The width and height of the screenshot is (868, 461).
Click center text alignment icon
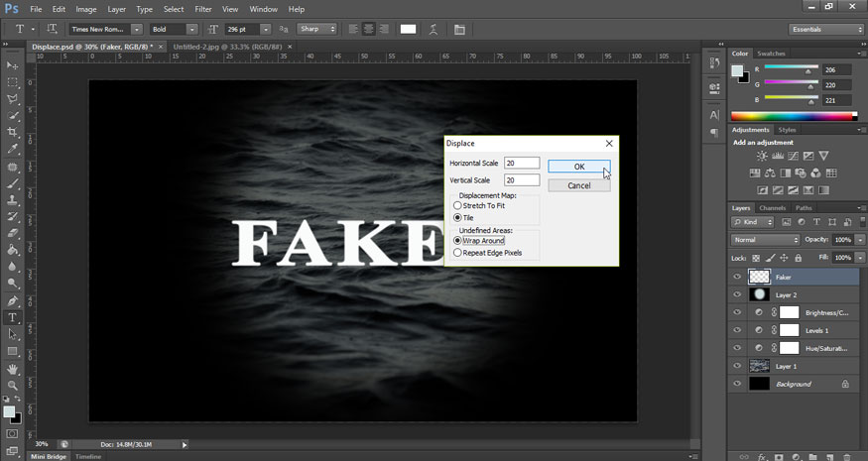click(368, 30)
